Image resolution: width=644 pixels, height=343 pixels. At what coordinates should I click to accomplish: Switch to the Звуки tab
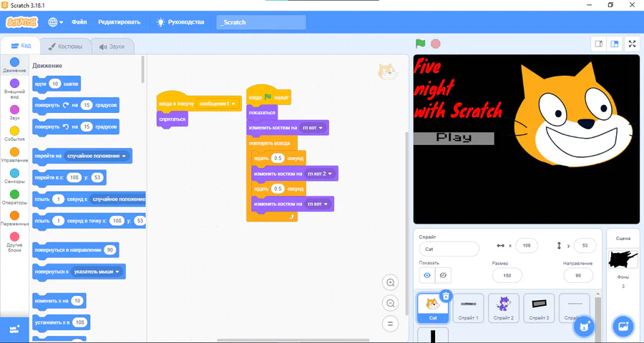[112, 46]
